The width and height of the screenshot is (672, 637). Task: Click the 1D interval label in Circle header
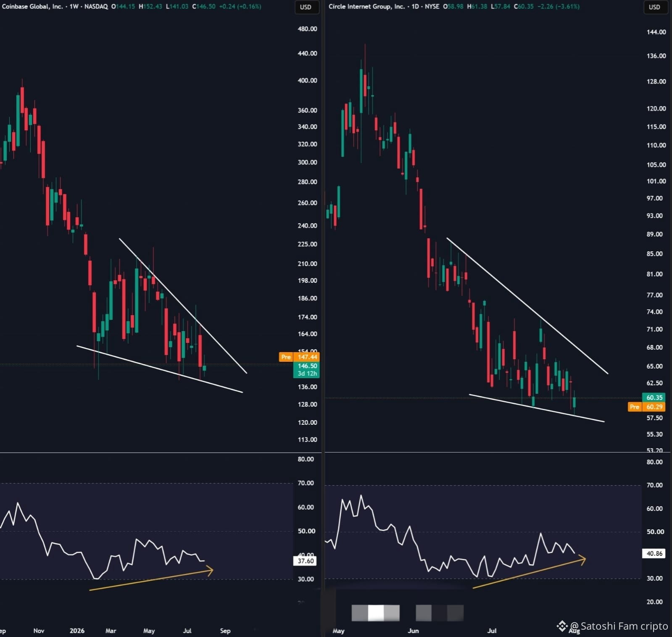415,7
